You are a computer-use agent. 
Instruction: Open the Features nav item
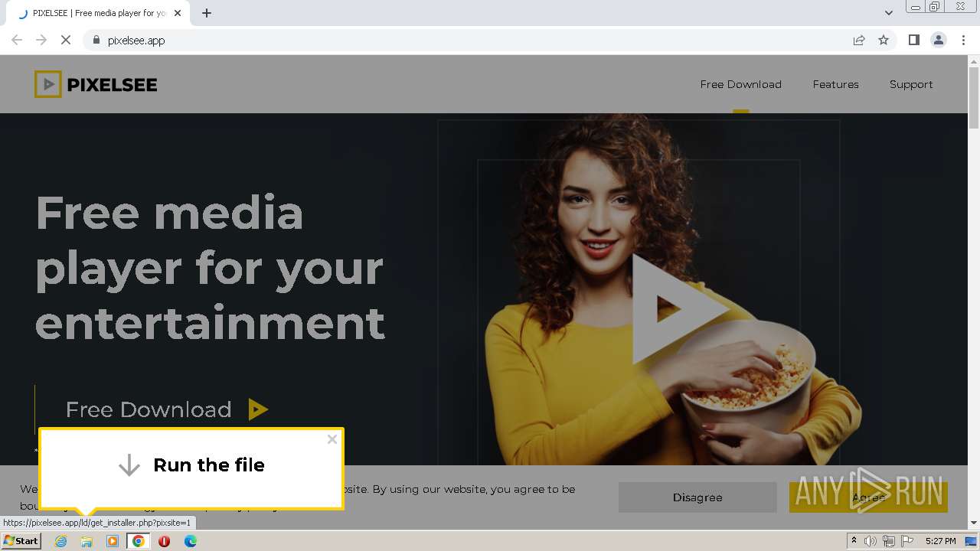(x=835, y=84)
